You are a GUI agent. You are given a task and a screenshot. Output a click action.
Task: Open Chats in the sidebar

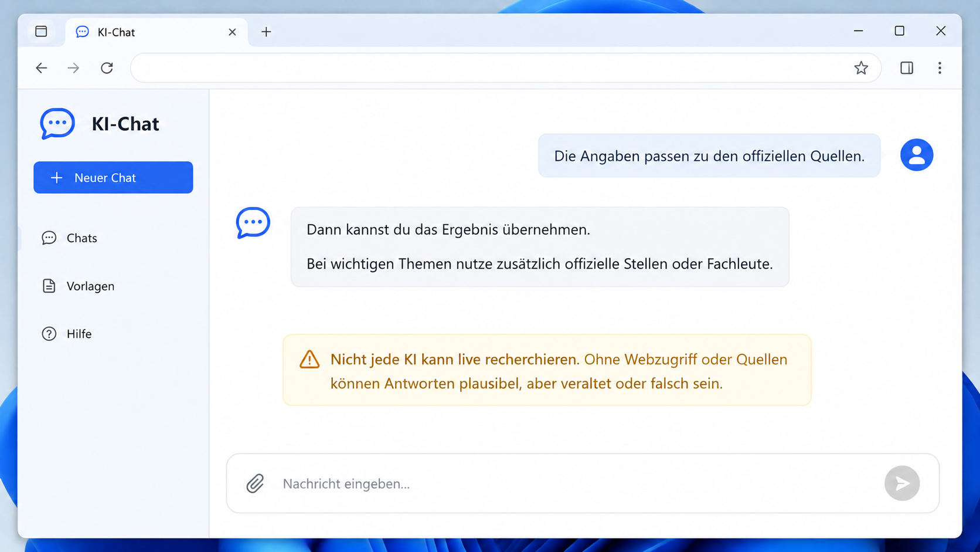point(69,238)
